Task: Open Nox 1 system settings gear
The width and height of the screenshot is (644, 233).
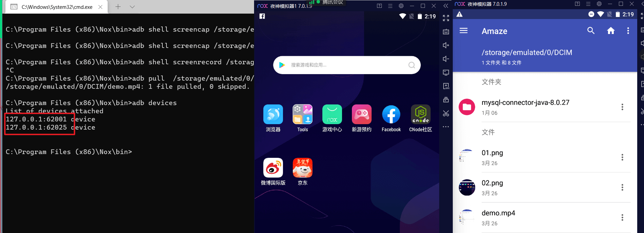Action: 401,6
